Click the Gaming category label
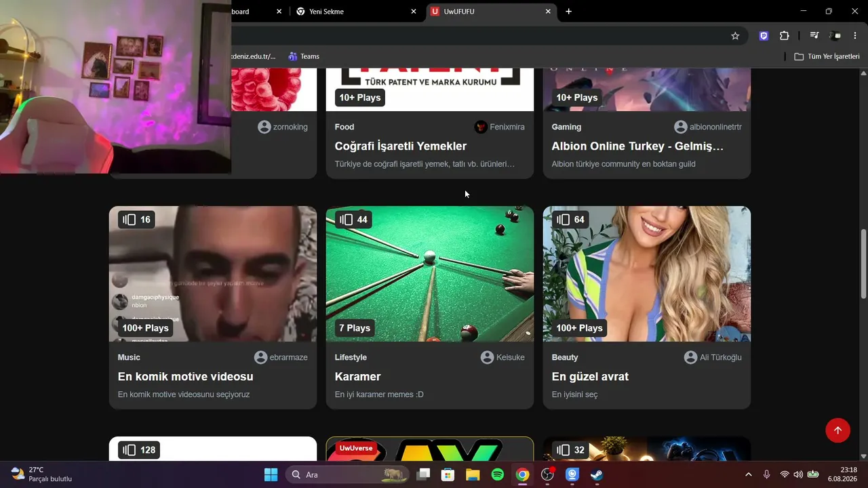This screenshot has height=488, width=868. [x=566, y=127]
